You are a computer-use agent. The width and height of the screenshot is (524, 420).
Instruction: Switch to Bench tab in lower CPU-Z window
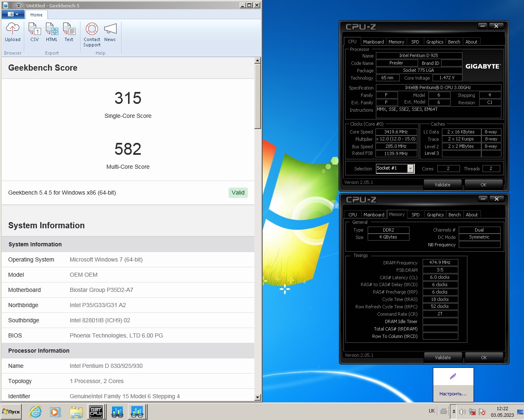454,215
